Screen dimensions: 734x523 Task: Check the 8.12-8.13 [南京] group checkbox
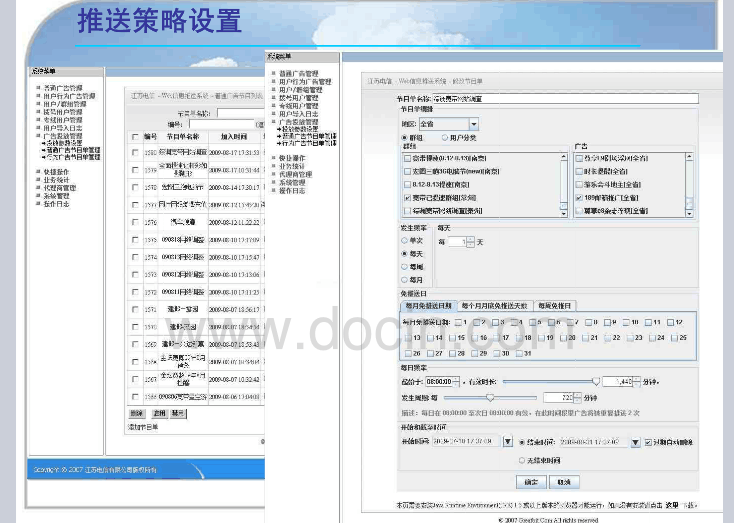click(407, 184)
